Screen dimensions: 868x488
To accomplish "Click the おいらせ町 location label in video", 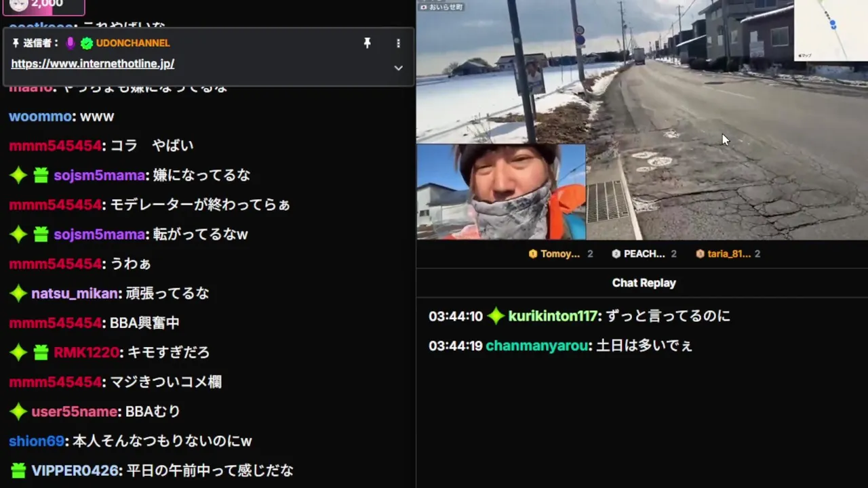I will click(442, 7).
